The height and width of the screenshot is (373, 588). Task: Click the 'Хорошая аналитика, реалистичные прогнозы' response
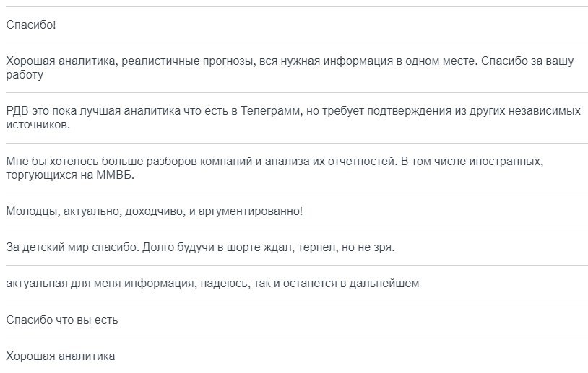click(x=294, y=68)
